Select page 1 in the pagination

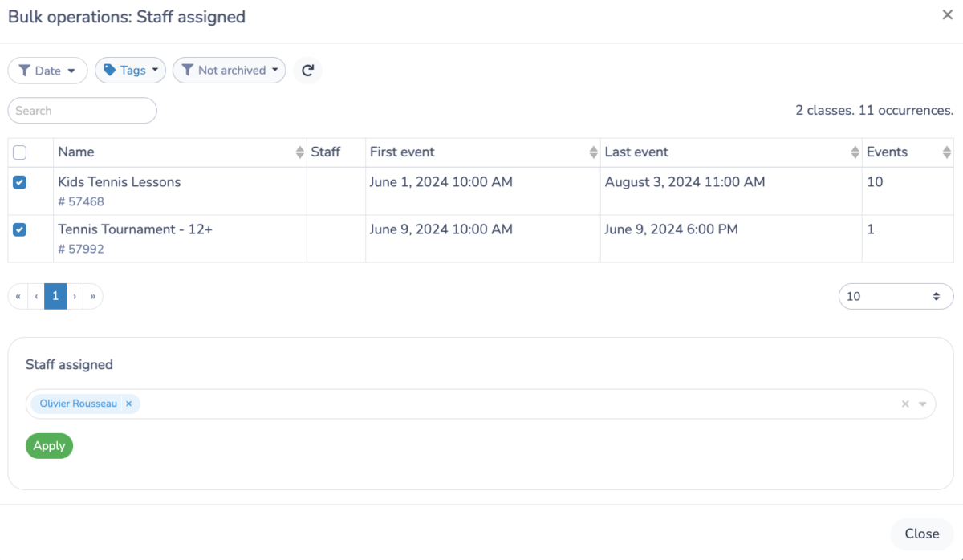[x=55, y=296]
